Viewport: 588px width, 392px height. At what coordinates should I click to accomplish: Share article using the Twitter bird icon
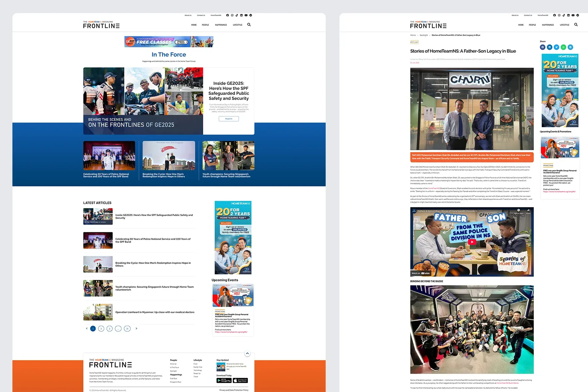(x=556, y=47)
